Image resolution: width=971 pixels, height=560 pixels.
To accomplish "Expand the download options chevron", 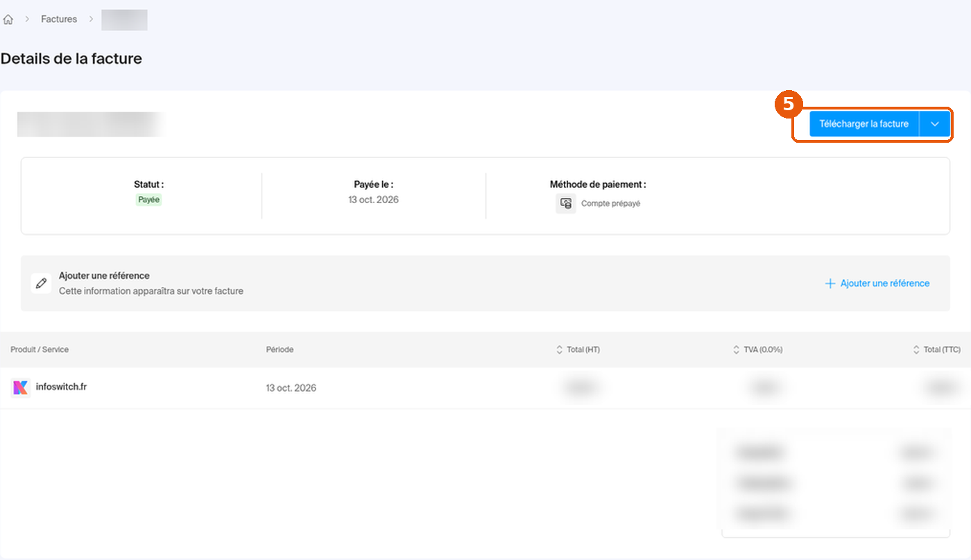I will tap(935, 124).
